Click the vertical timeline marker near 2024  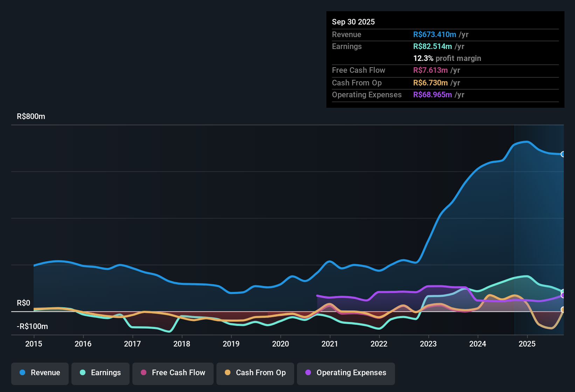(515, 227)
